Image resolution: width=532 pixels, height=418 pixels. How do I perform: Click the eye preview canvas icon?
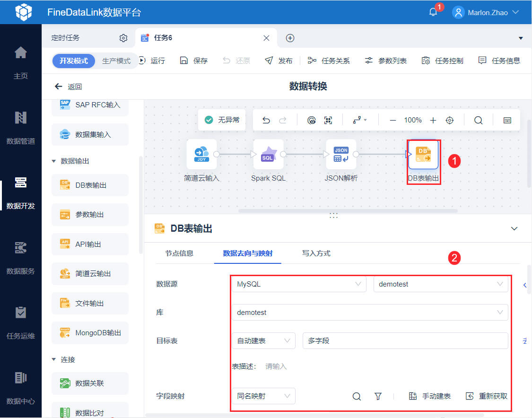coord(312,120)
